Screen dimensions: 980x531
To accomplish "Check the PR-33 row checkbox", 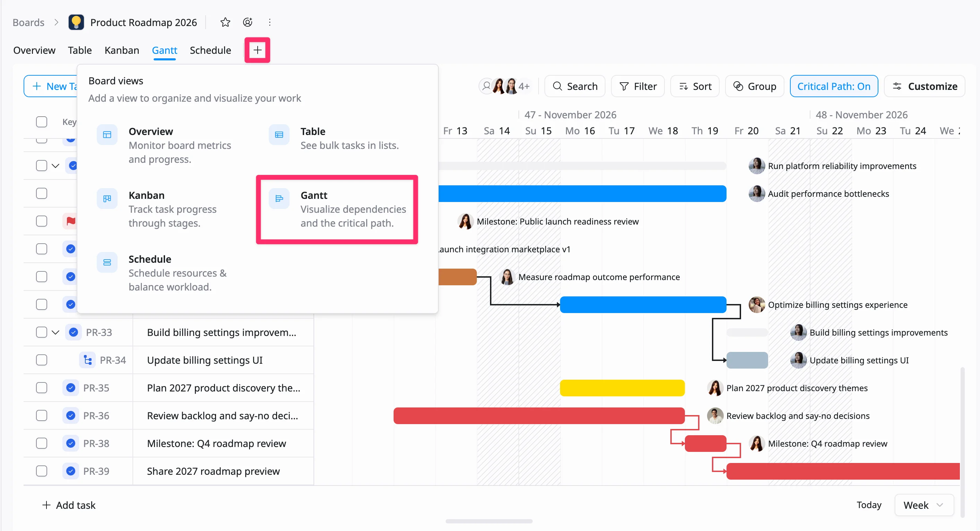I will click(42, 332).
